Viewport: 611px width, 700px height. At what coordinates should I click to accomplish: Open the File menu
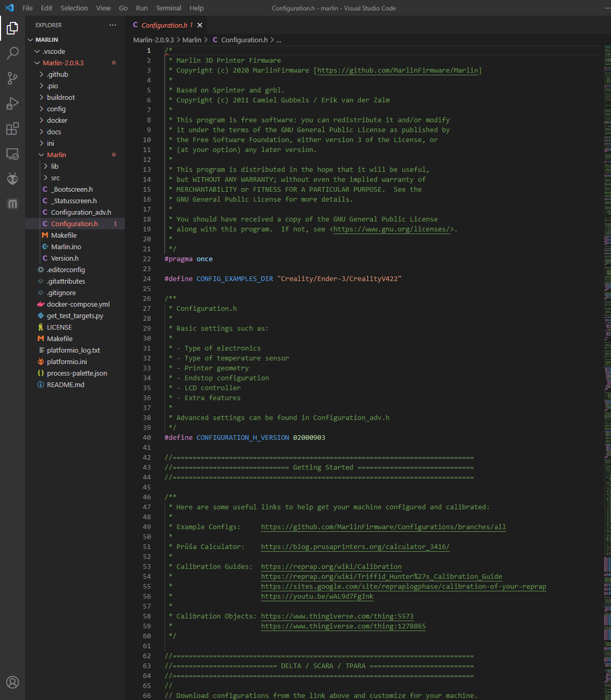[28, 8]
